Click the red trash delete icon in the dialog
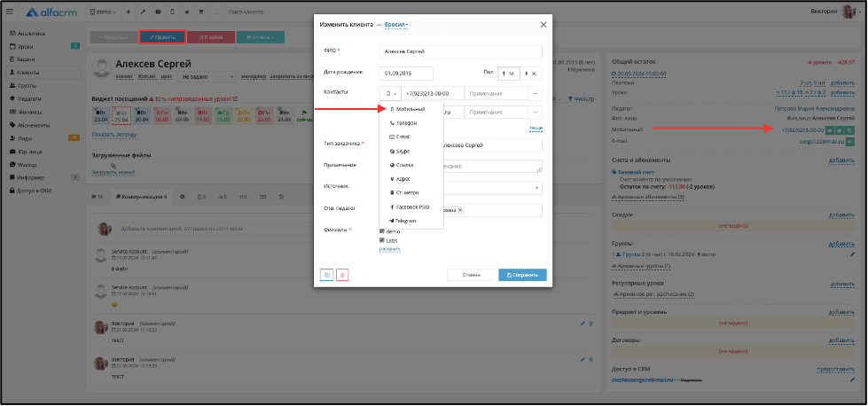The image size is (868, 406). coord(342,275)
